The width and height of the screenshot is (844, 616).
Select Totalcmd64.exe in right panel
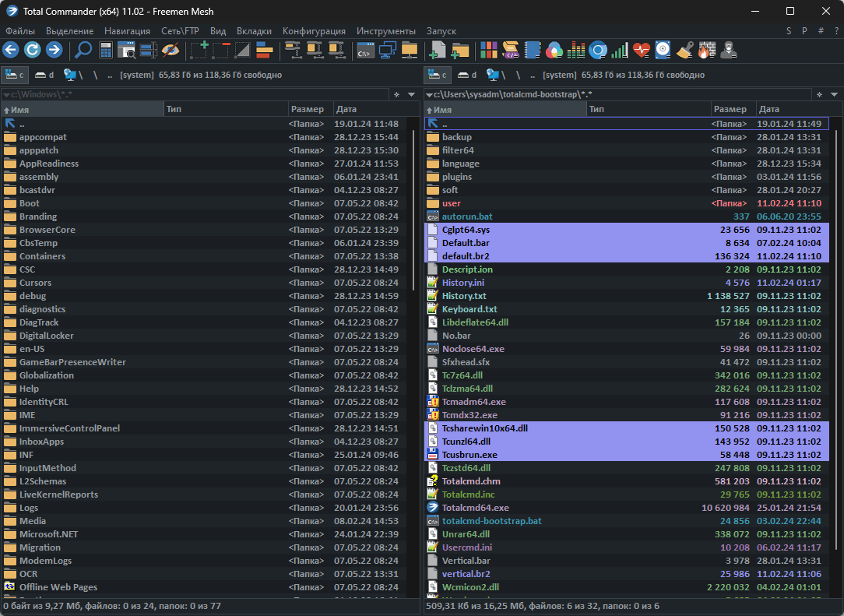475,508
